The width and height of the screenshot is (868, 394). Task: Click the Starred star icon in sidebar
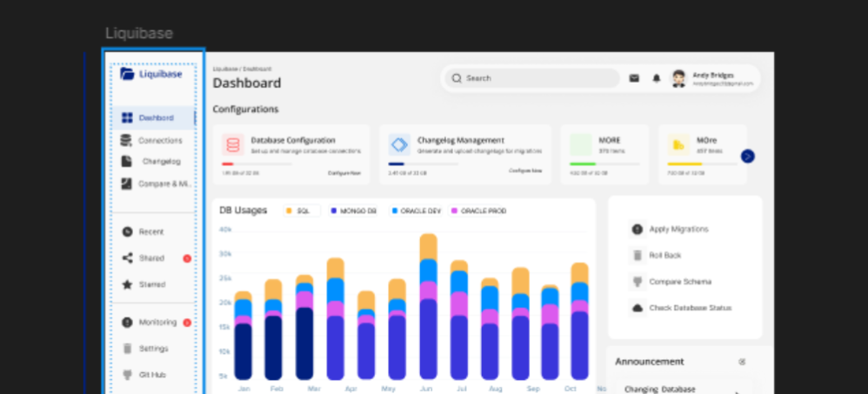click(x=128, y=284)
